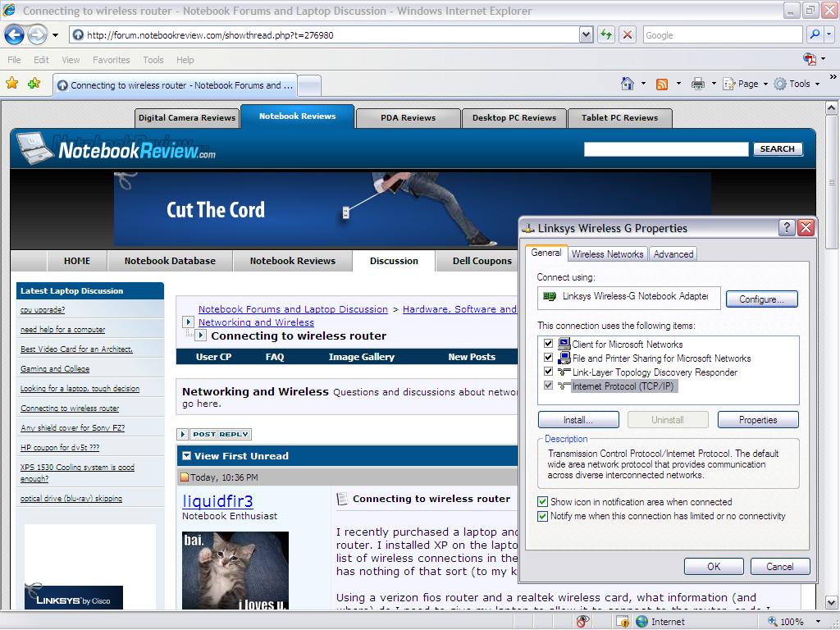
Task: Confirm the dialog with OK
Action: (x=714, y=566)
